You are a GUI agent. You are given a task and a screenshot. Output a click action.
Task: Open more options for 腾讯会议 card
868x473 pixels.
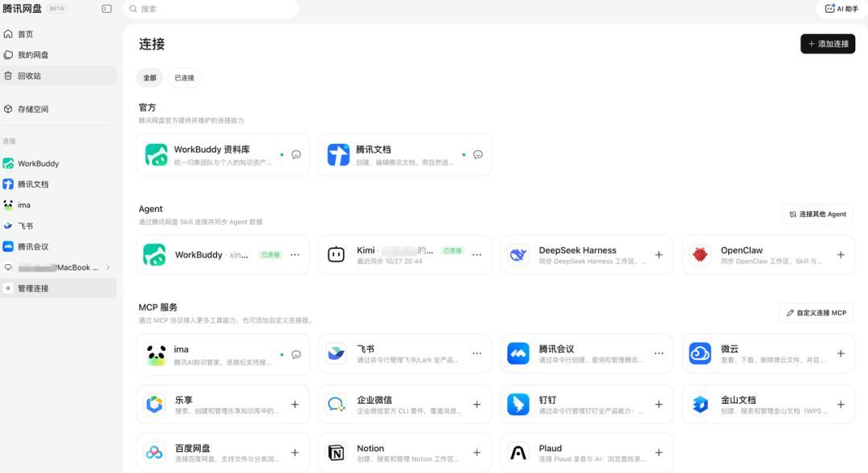point(659,353)
